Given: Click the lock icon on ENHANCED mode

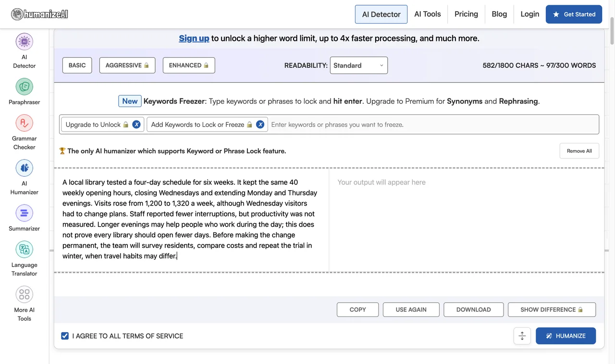Looking at the screenshot, I should pos(206,65).
